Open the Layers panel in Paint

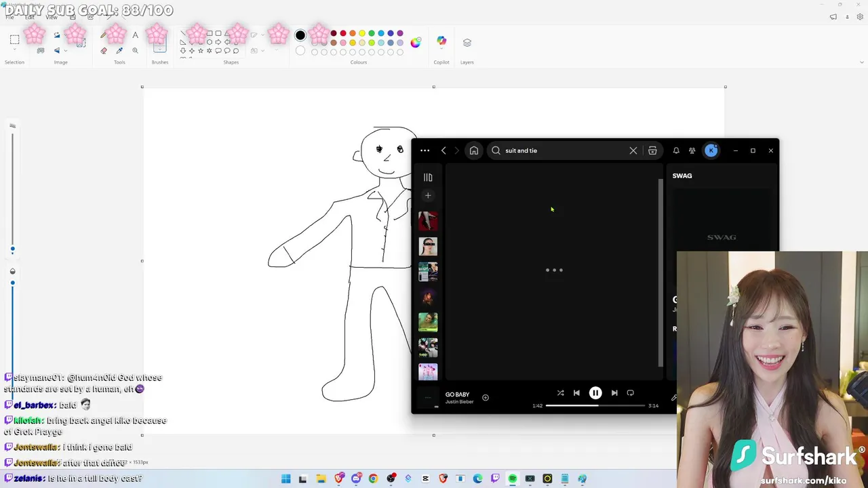coord(467,42)
